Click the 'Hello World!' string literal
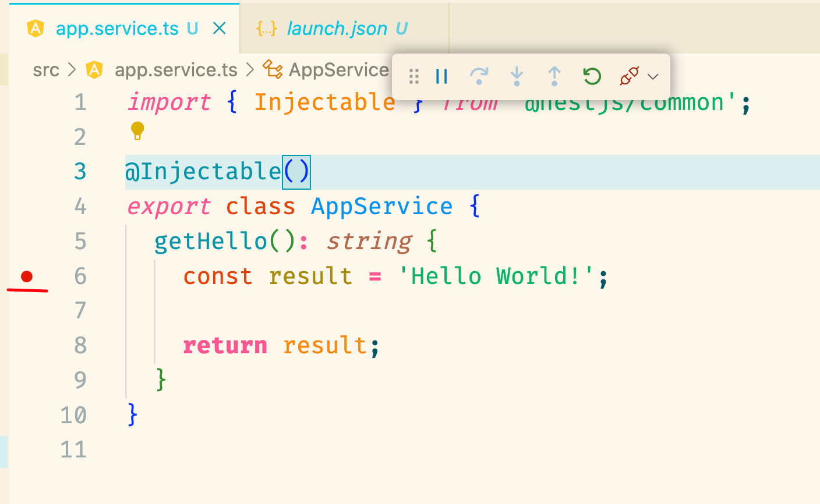Image resolution: width=820 pixels, height=504 pixels. (x=496, y=276)
